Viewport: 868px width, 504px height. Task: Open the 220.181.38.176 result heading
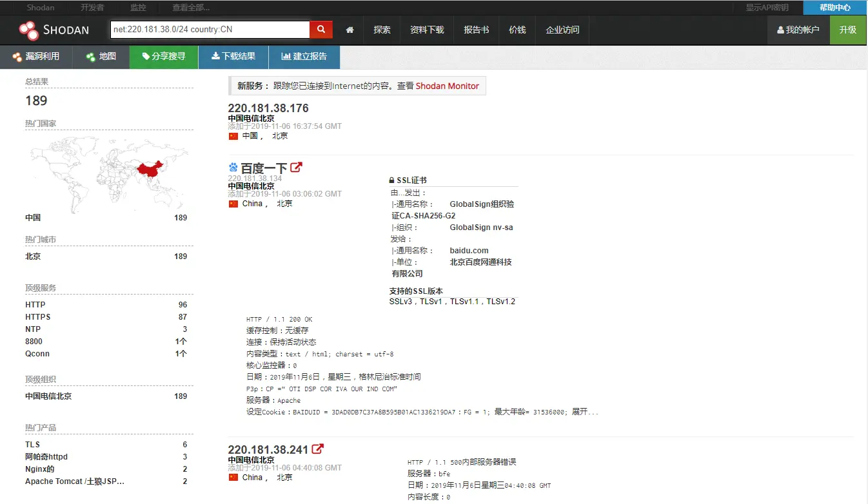point(268,108)
